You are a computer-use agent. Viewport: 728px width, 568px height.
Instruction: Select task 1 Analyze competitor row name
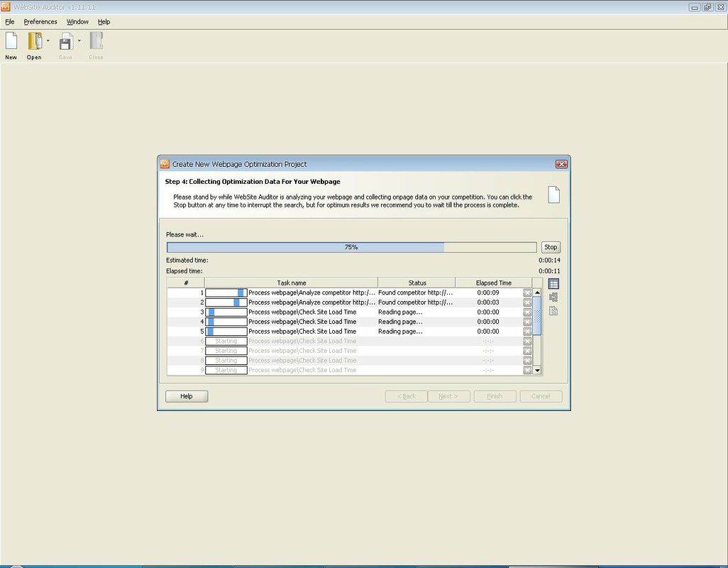[x=311, y=293]
